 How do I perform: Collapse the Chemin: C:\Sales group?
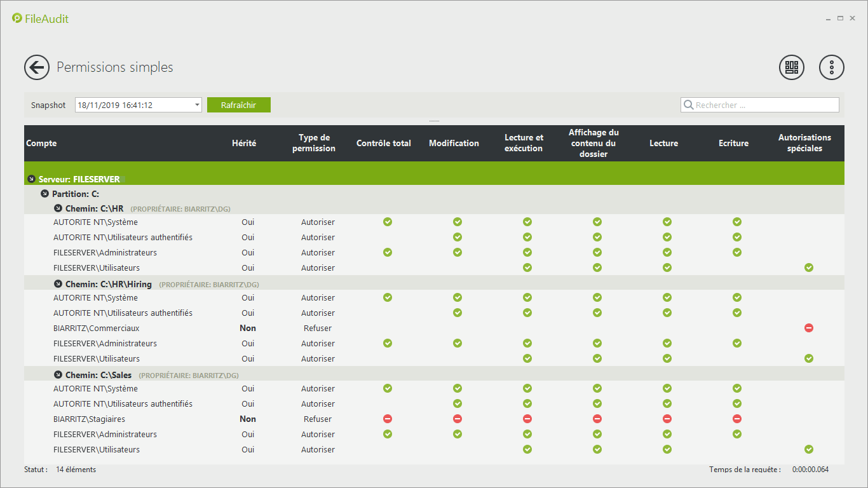click(58, 375)
